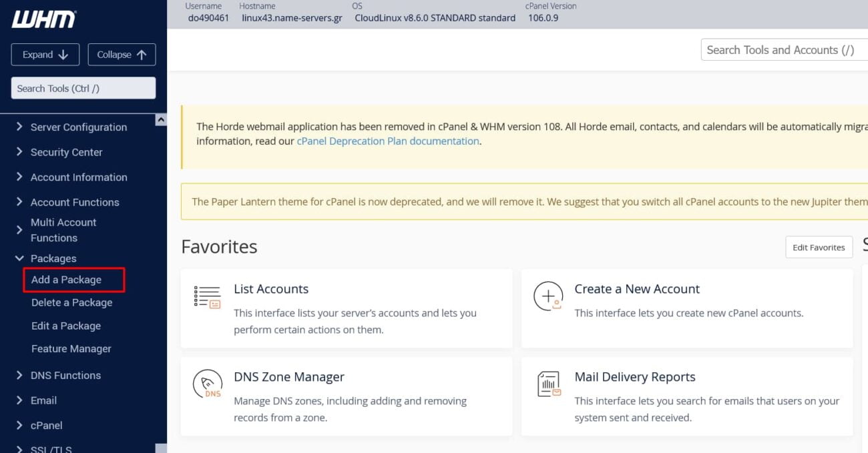This screenshot has height=453, width=868.
Task: Open the List Accounts favorite title
Action: pos(271,289)
